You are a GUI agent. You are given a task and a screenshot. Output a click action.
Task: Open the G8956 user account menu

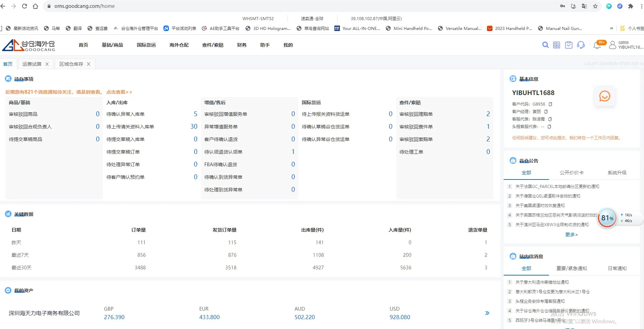pyautogui.click(x=627, y=45)
